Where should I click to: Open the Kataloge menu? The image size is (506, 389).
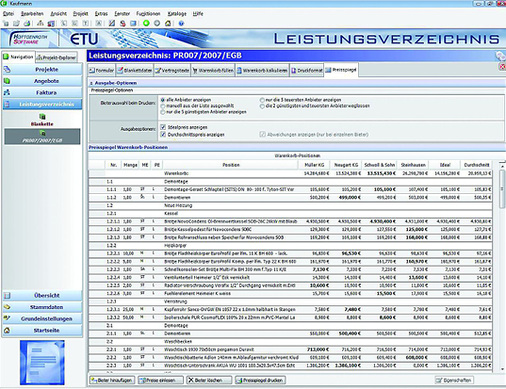coord(177,14)
